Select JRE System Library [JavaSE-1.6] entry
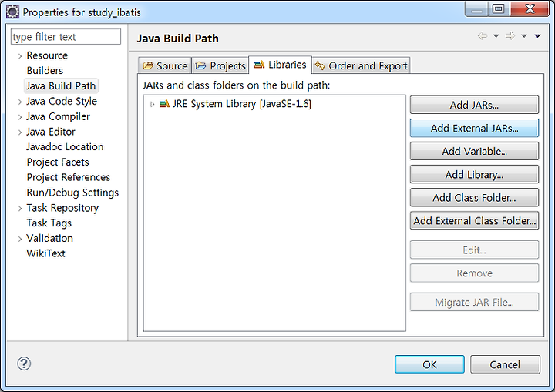 [242, 104]
